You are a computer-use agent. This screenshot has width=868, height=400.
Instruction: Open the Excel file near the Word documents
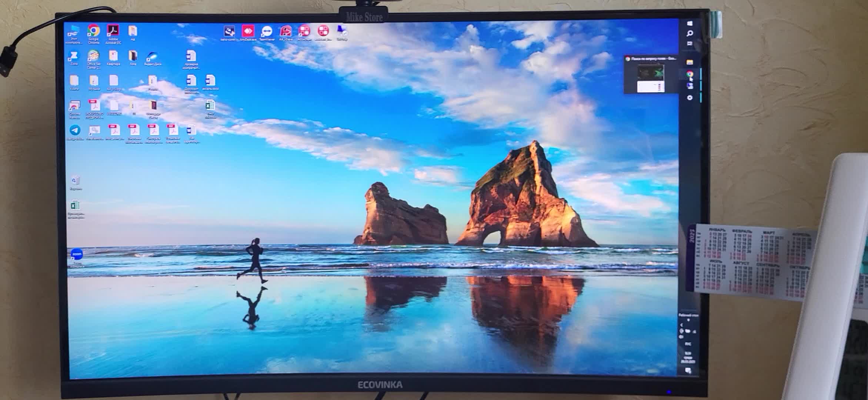(x=210, y=109)
